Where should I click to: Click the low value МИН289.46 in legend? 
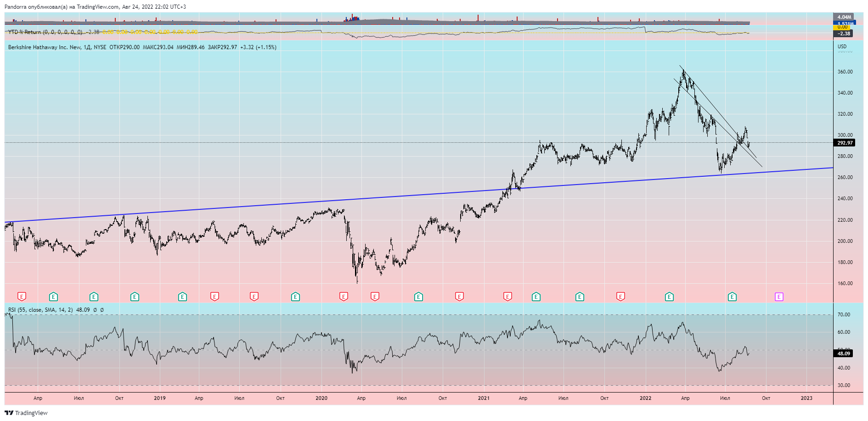click(x=191, y=47)
